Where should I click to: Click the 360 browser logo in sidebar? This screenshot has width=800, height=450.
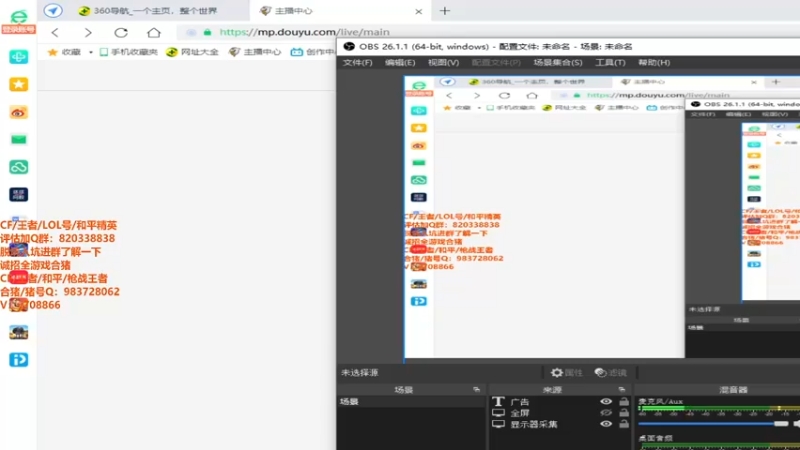coord(18,16)
